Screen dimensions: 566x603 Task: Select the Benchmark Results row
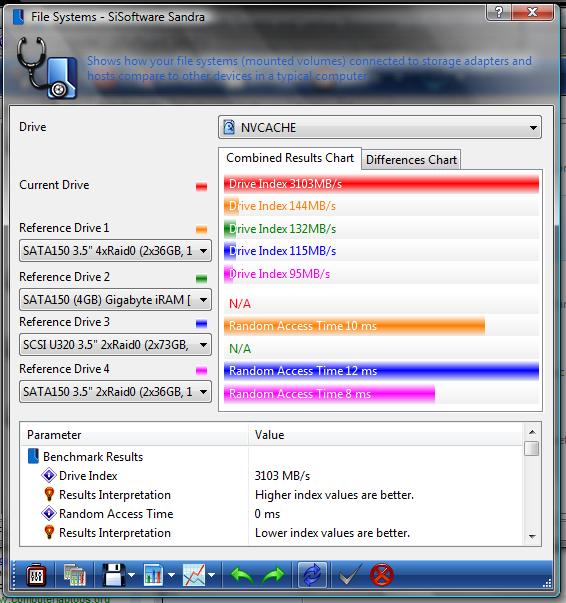pyautogui.click(x=272, y=457)
